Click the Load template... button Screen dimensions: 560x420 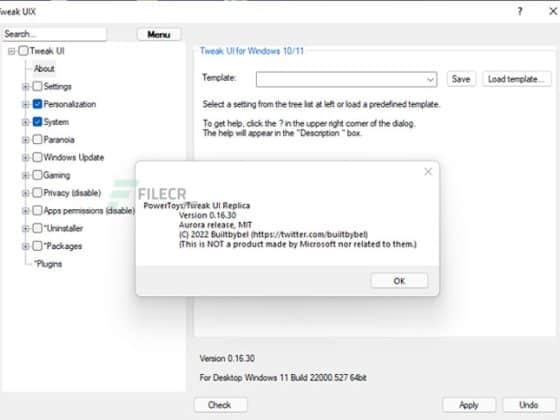click(x=516, y=79)
